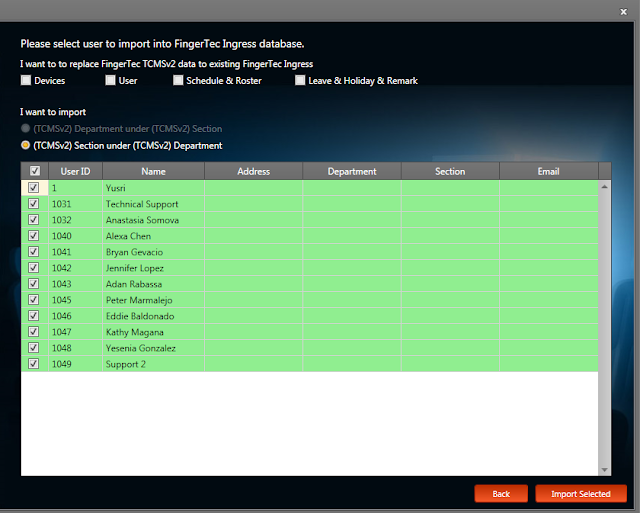
Task: Click the Email column header
Action: coord(549,171)
